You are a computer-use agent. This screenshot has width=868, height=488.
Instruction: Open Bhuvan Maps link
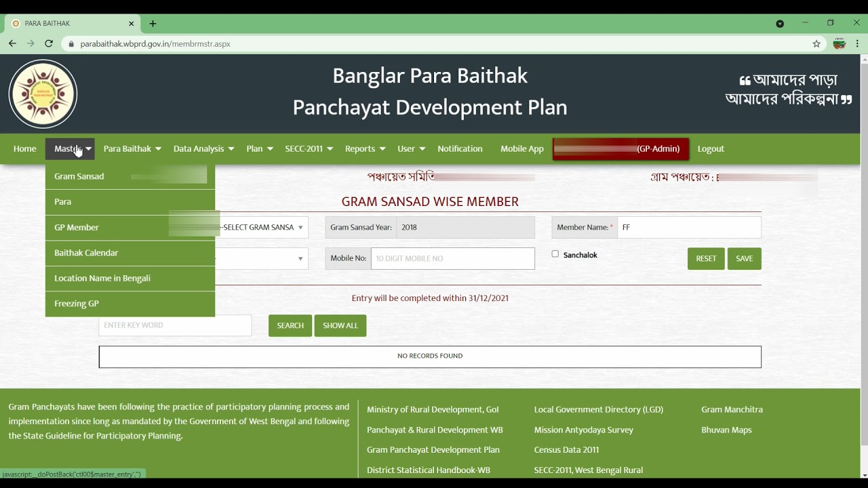726,430
